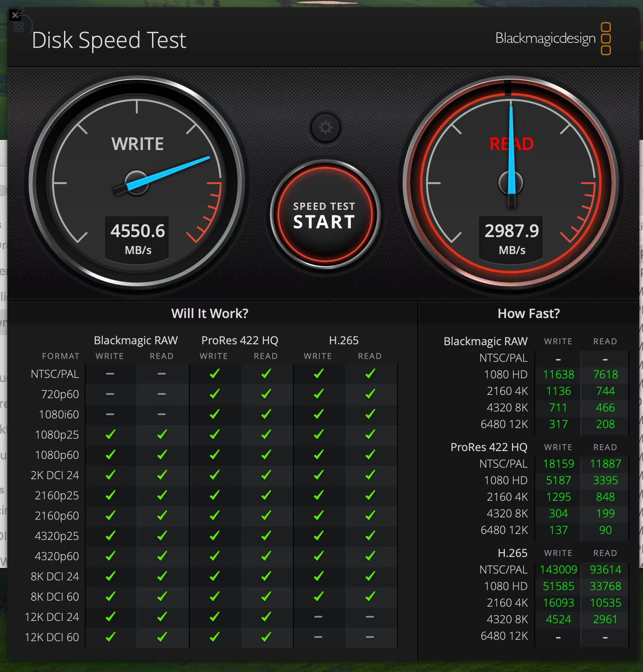
Task: Select ProRes 6480 12K read value 90
Action: [x=605, y=530]
